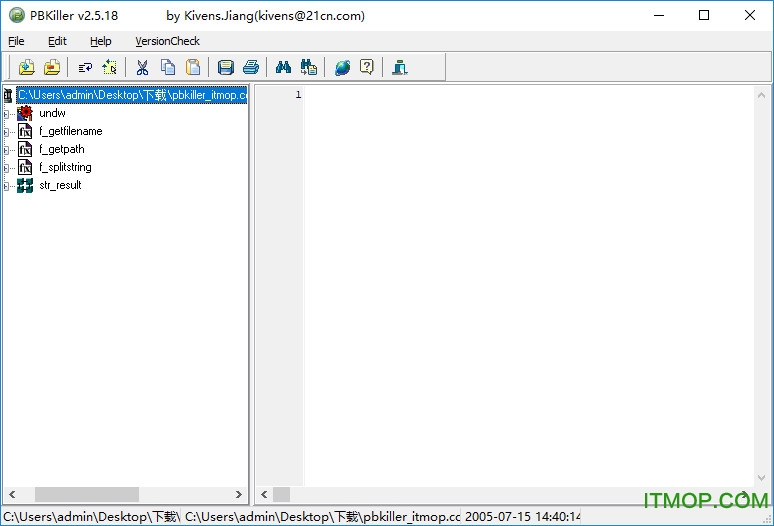Click line number 1 in the gutter
This screenshot has height=526, width=774.
click(298, 95)
